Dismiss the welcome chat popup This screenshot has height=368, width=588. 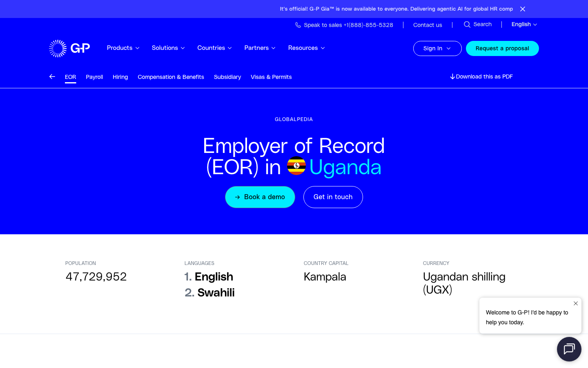click(576, 303)
